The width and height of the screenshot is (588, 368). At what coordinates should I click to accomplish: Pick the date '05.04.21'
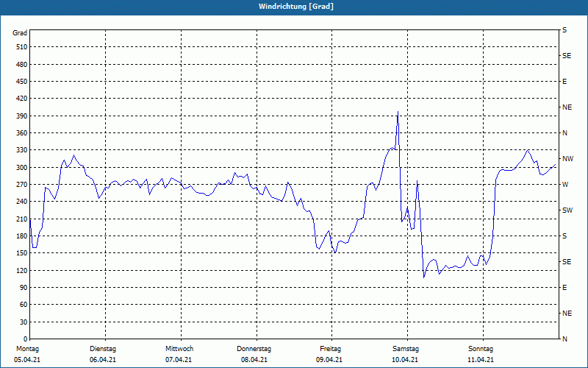[x=27, y=360]
